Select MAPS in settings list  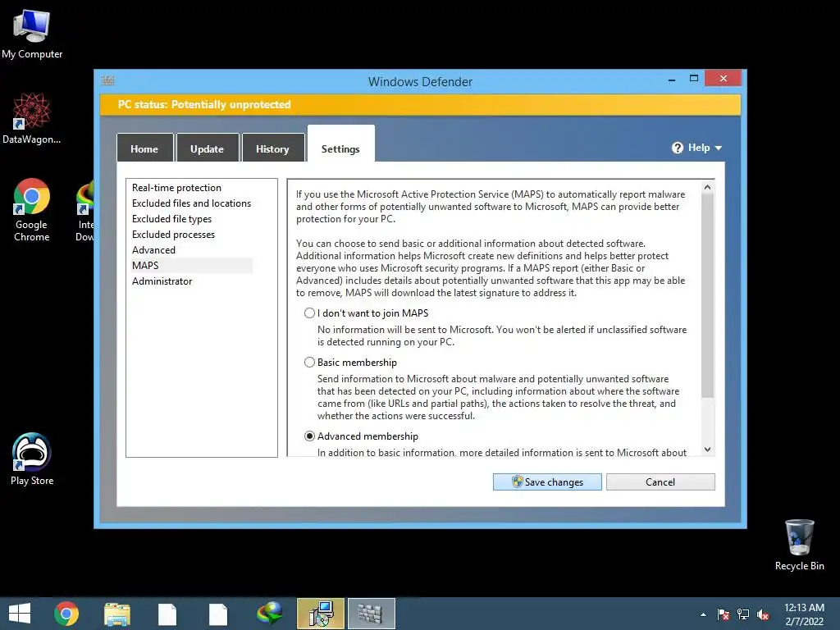click(192, 265)
